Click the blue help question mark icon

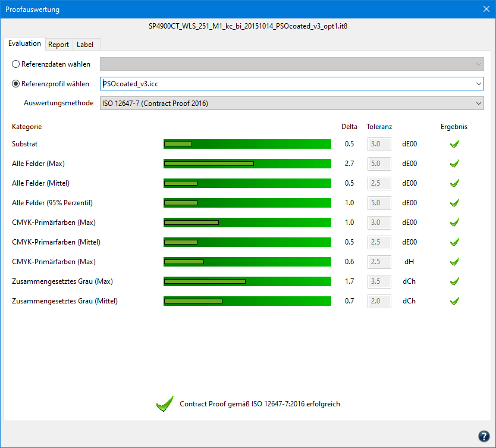(x=484, y=436)
